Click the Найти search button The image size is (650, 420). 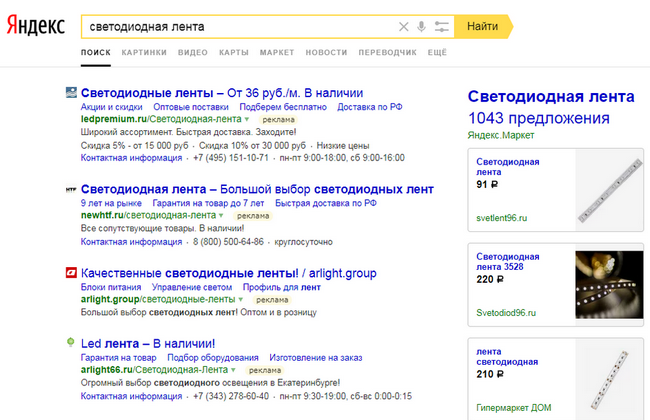483,27
